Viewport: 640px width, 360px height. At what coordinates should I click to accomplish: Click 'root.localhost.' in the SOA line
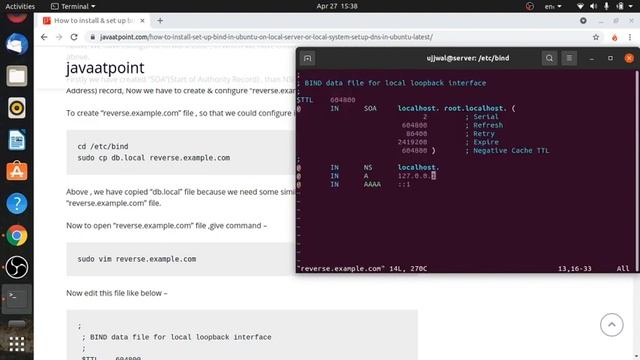(x=475, y=108)
